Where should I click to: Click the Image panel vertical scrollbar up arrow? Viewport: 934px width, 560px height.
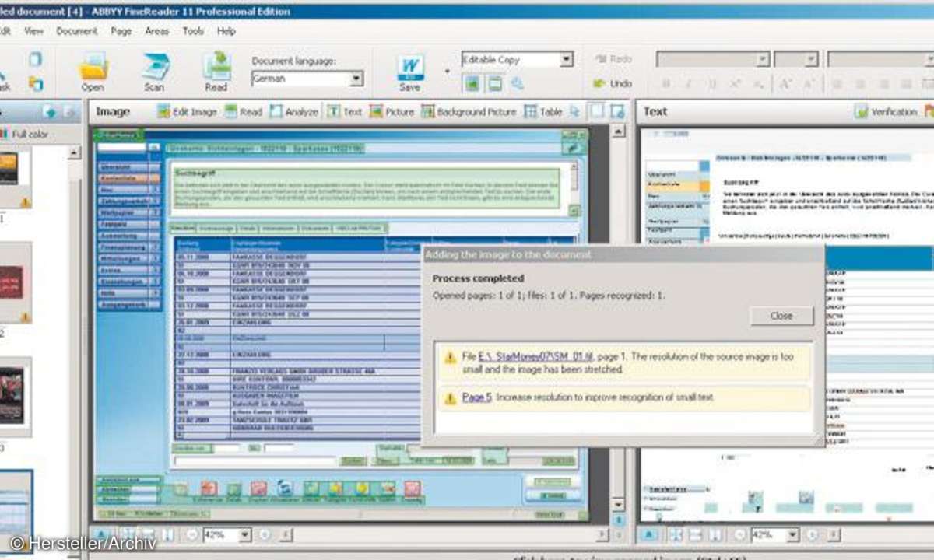618,132
